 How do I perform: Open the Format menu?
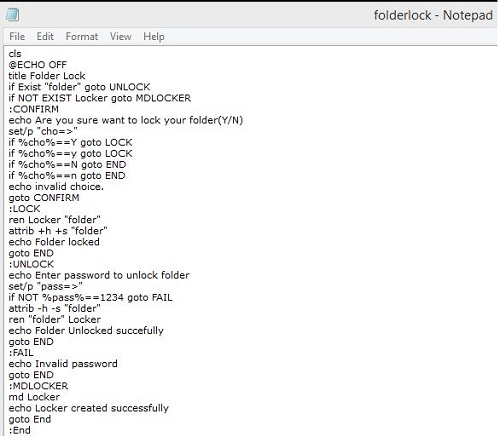point(82,36)
